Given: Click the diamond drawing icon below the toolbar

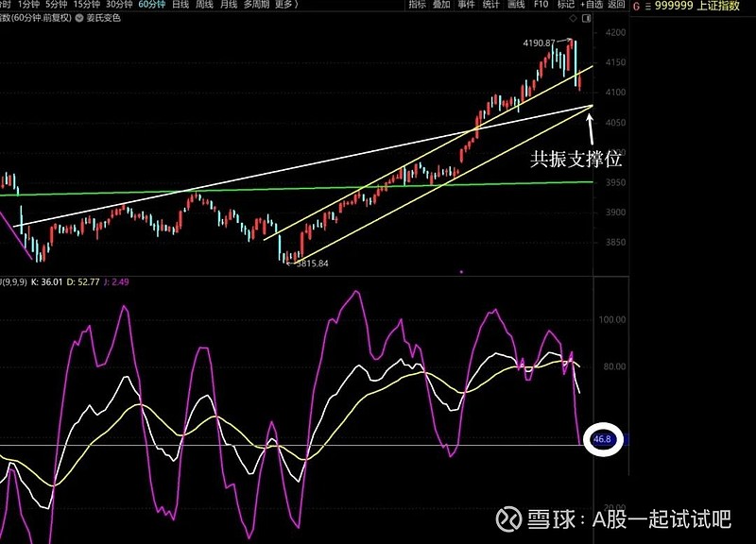Looking at the screenshot, I should coord(574,19).
